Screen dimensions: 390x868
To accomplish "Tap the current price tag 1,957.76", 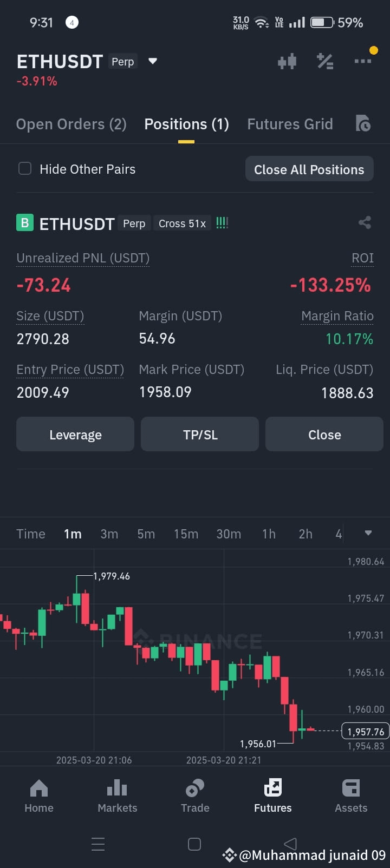I will [366, 732].
